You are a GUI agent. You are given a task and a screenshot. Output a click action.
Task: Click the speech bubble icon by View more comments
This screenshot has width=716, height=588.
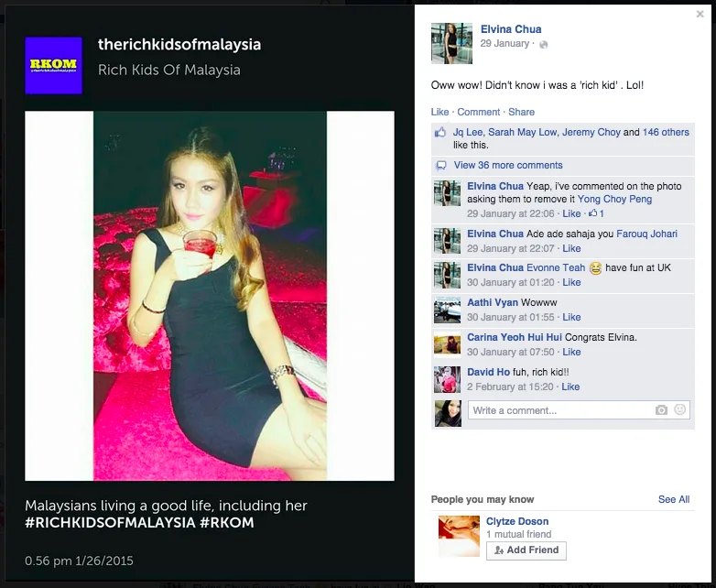441,166
